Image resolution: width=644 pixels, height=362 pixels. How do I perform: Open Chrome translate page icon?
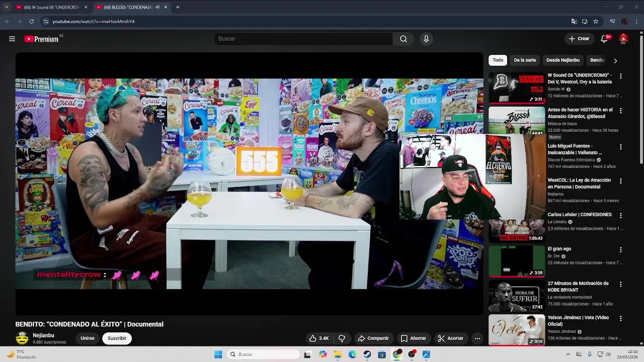click(x=574, y=22)
